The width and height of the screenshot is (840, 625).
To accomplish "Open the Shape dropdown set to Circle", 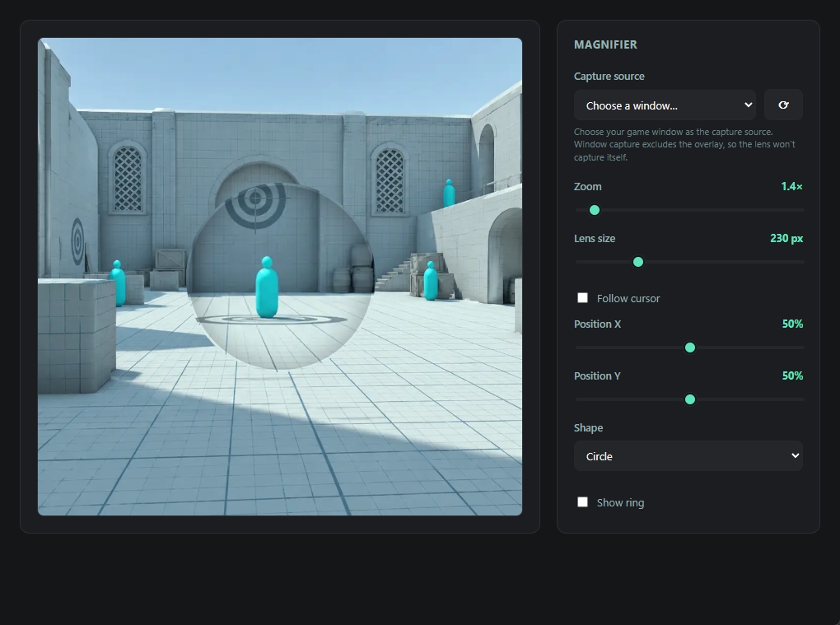I will coord(688,455).
